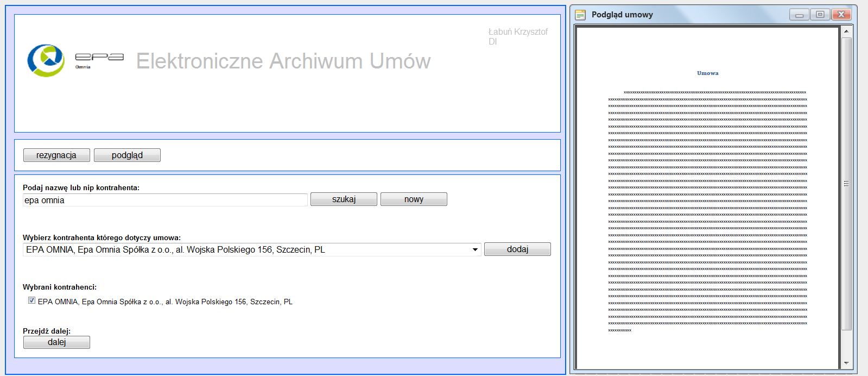Search contractors with the szukaj button
Screen dimensions: 868x376
point(344,199)
